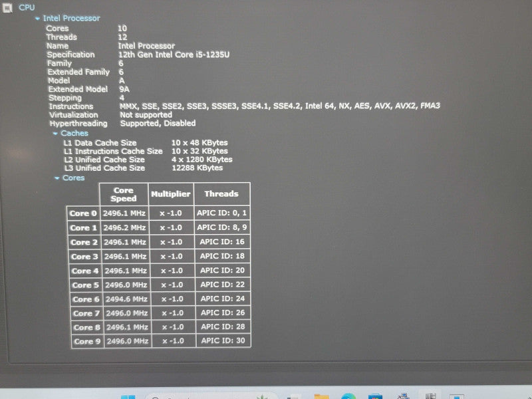Collapse the Caches section arrow

55,134
